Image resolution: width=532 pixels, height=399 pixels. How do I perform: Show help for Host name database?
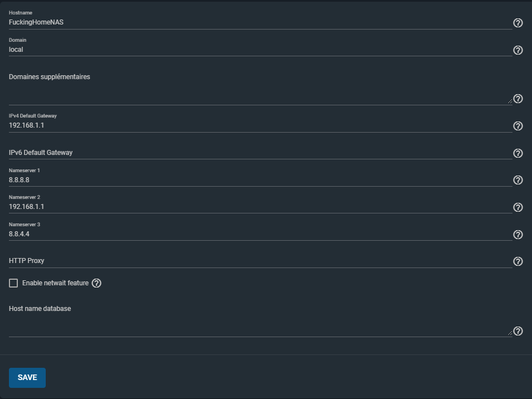[x=518, y=331]
